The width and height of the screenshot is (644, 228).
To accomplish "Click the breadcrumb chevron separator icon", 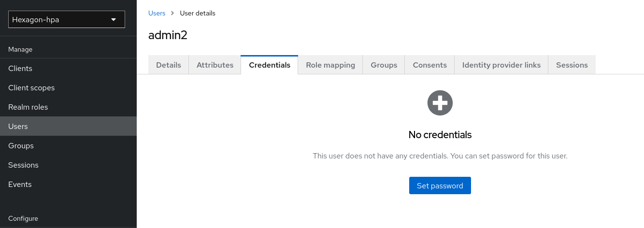I will coord(172,13).
